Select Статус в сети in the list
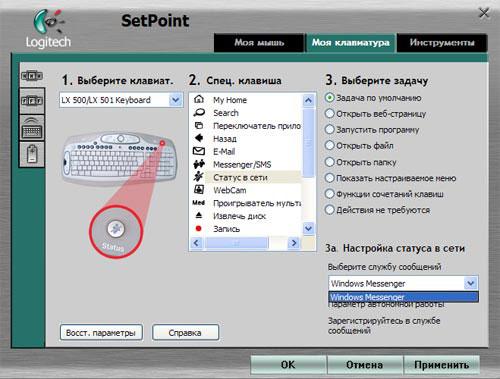Image resolution: width=500 pixels, height=379 pixels. pos(240,177)
